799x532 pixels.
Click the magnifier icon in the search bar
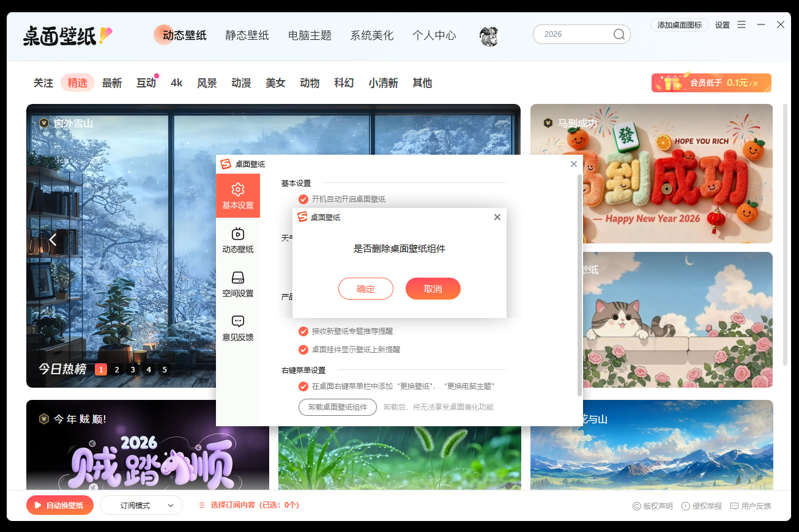(x=619, y=34)
